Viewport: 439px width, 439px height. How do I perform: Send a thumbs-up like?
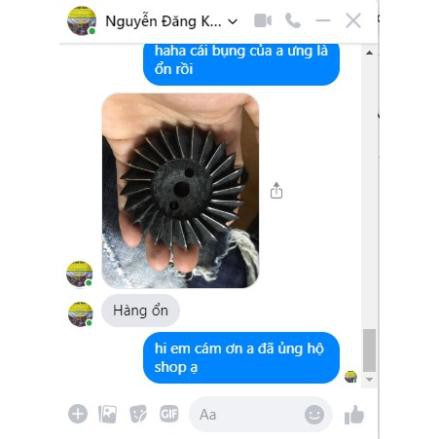pyautogui.click(x=354, y=415)
